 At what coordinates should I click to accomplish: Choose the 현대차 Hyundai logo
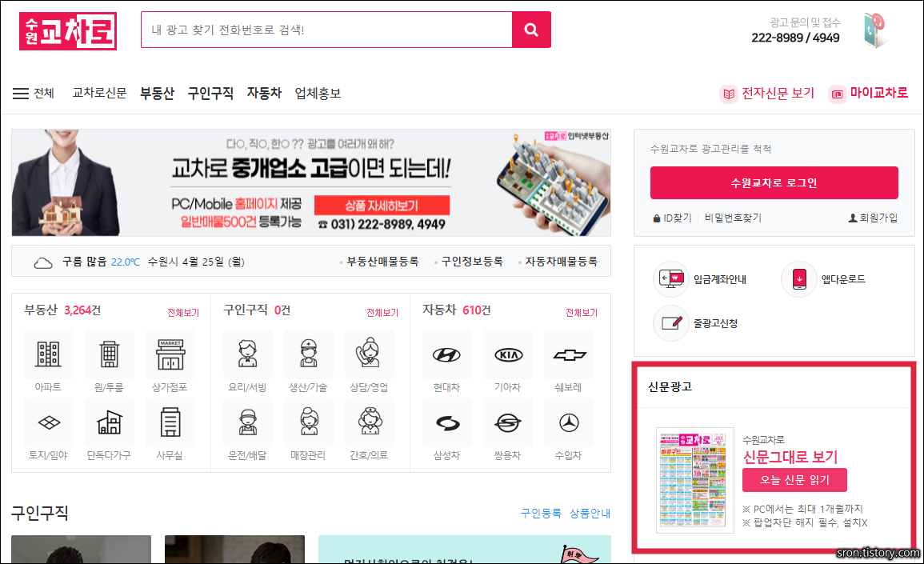[x=446, y=354]
